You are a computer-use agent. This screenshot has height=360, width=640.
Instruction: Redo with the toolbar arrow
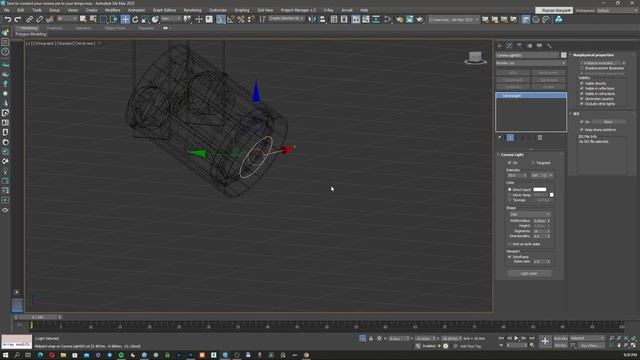18,19
